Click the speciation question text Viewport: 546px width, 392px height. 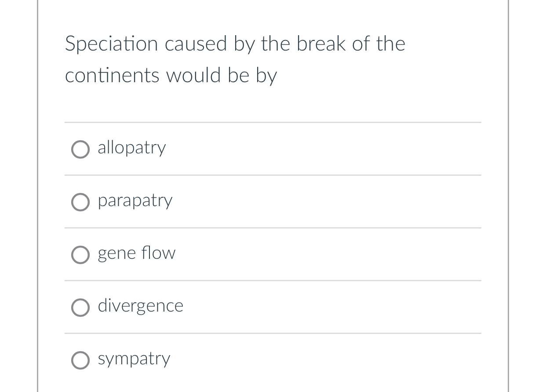(235, 59)
